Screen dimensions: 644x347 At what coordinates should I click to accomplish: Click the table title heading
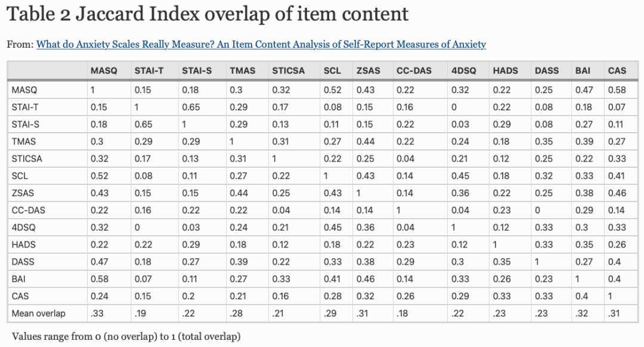[x=208, y=14]
